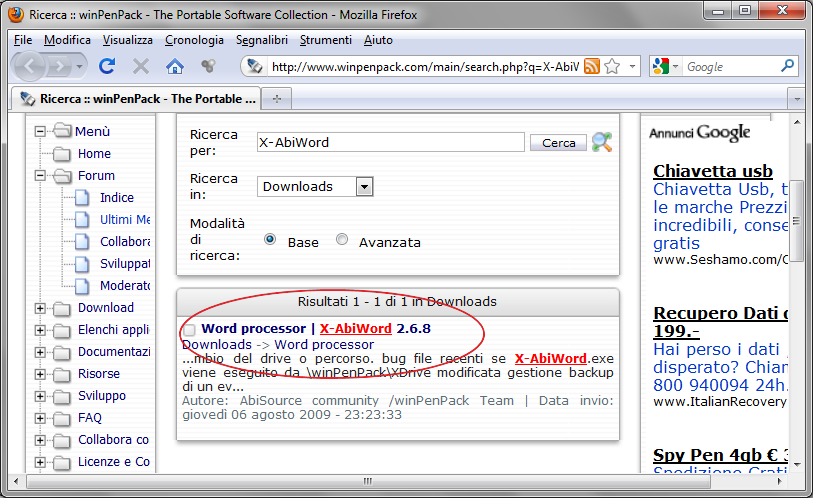The width and height of the screenshot is (813, 498).
Task: Open the Google search engine selector
Action: coord(665,66)
